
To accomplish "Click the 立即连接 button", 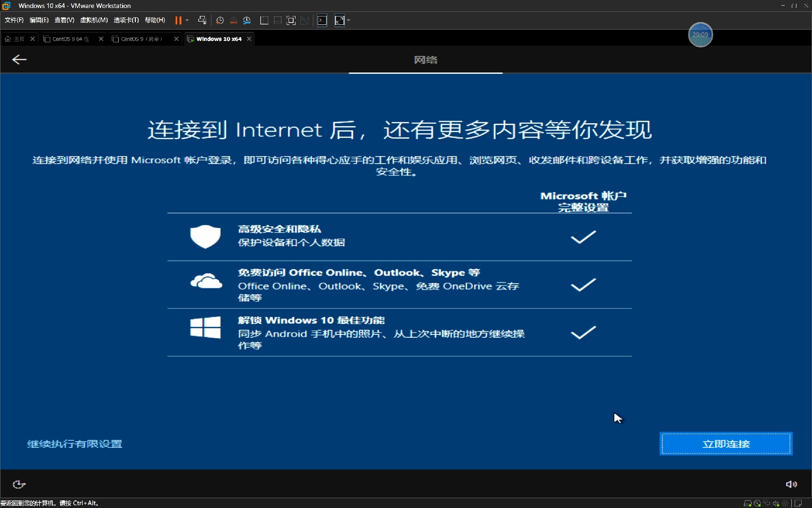I will pyautogui.click(x=726, y=444).
